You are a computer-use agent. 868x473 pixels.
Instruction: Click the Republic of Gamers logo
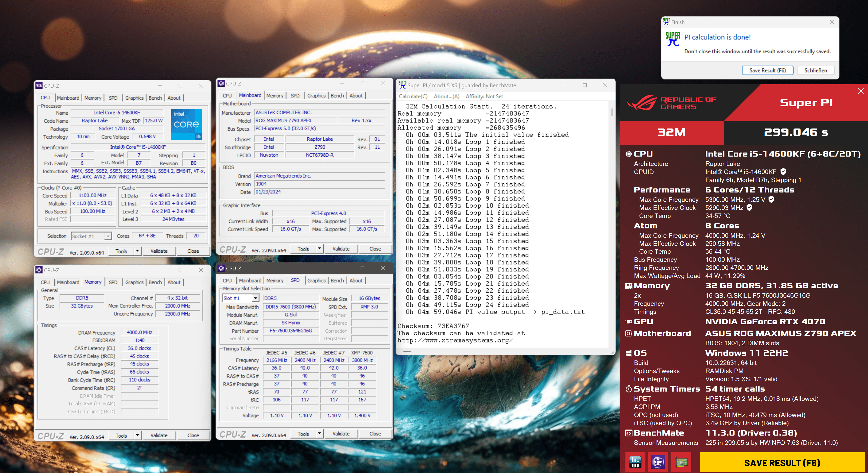click(x=672, y=103)
